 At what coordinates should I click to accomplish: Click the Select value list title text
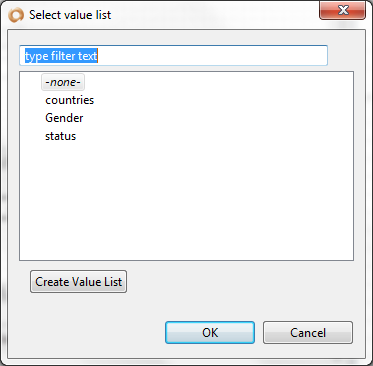tap(70, 15)
